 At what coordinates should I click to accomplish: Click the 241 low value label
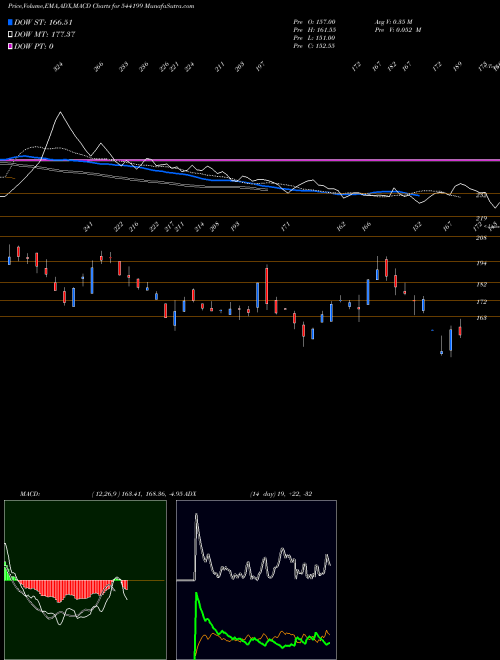pyautogui.click(x=88, y=227)
